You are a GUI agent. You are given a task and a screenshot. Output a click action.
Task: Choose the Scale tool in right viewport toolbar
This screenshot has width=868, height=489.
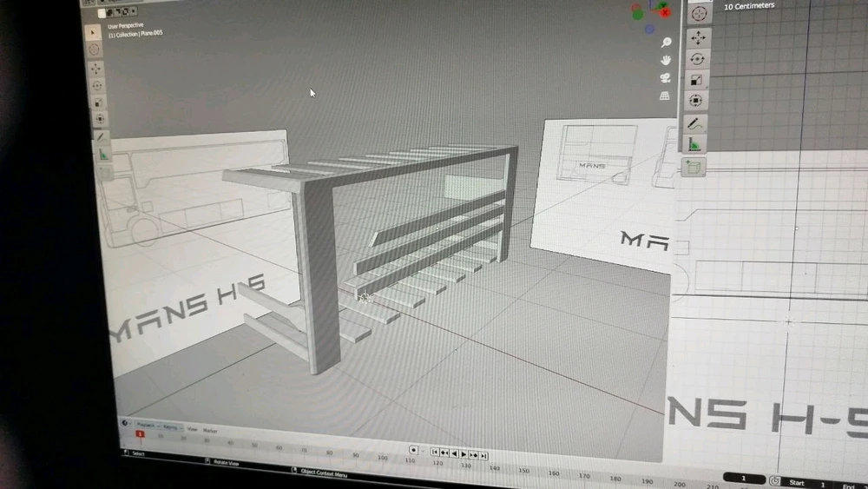pyautogui.click(x=698, y=80)
